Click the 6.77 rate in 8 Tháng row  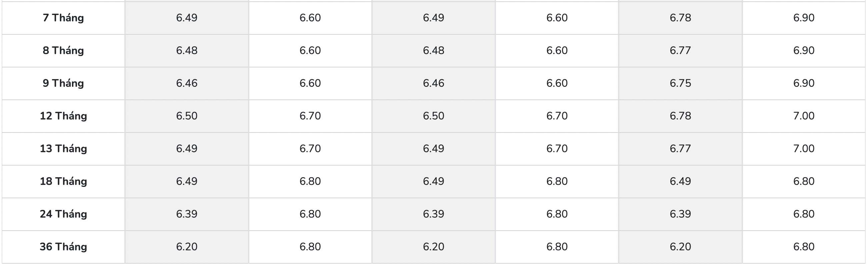(x=680, y=50)
